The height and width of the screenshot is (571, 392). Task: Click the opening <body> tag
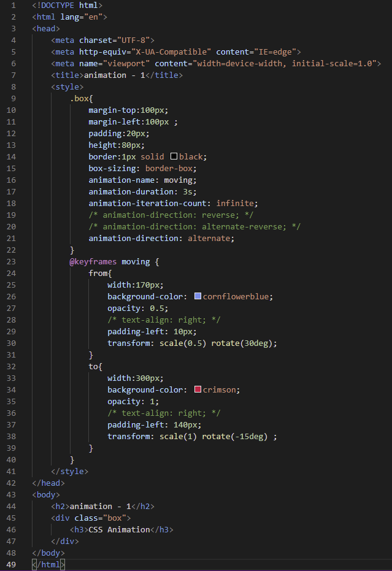click(x=46, y=494)
